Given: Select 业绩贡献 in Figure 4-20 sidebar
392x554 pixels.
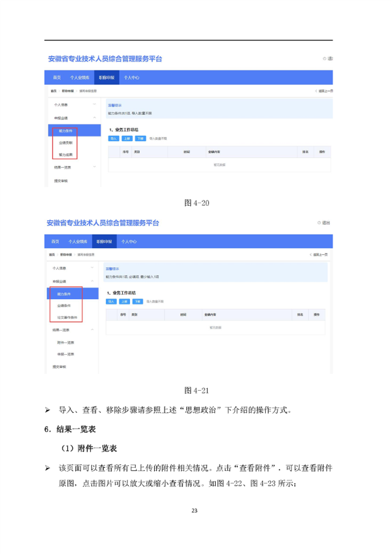Looking at the screenshot, I should coord(65,142).
